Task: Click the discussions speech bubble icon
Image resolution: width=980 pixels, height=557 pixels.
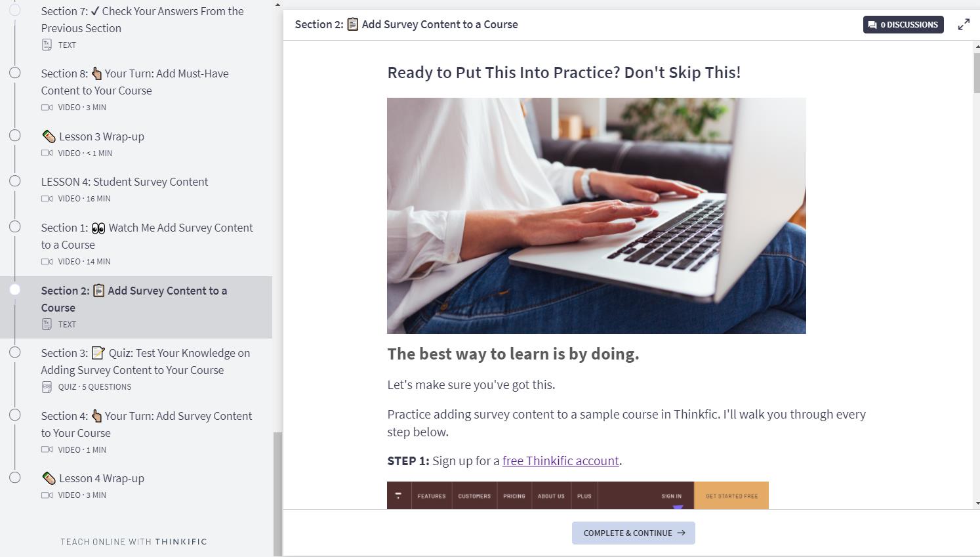Action: [872, 25]
